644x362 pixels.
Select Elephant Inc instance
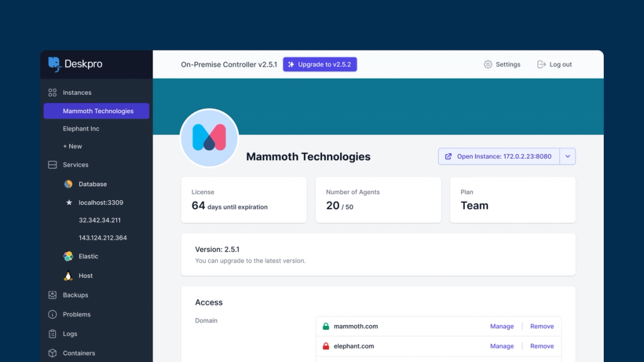pyautogui.click(x=81, y=129)
